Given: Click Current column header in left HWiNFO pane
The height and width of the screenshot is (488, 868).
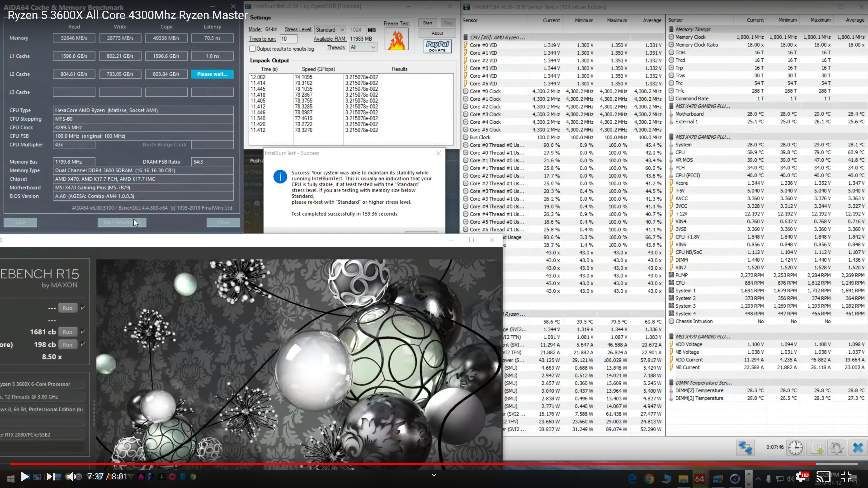Looking at the screenshot, I should tap(551, 20).
